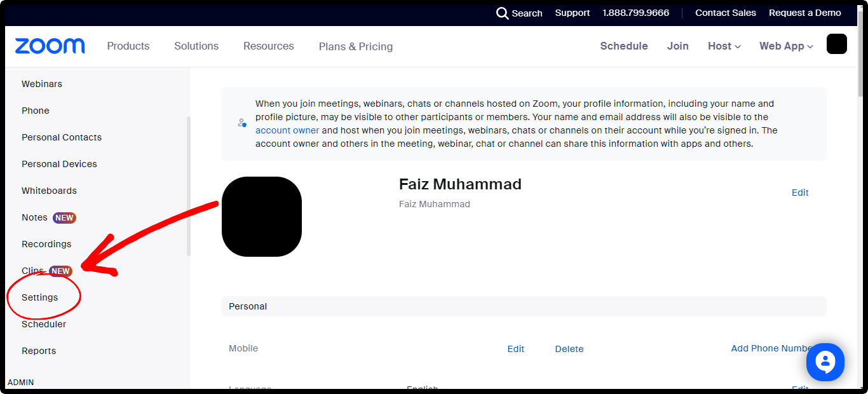Open the Solutions menu
The width and height of the screenshot is (868, 394).
click(196, 46)
